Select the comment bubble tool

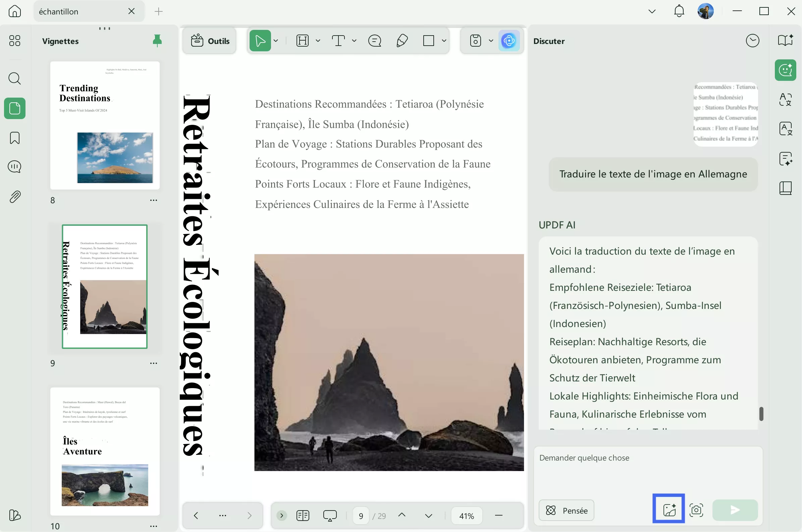point(375,41)
